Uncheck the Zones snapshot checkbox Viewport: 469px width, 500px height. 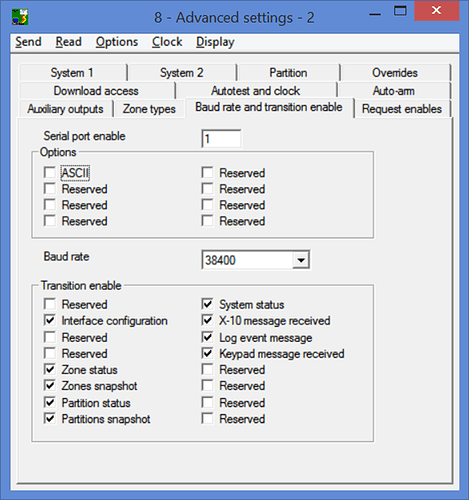point(50,386)
